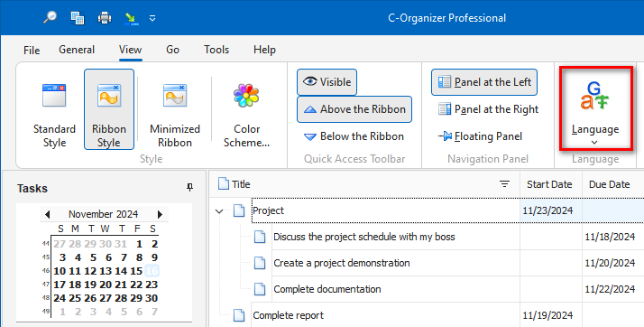Click due date 11/18/2024 cell
Viewport: 644px width, 327px height.
pyautogui.click(x=612, y=237)
